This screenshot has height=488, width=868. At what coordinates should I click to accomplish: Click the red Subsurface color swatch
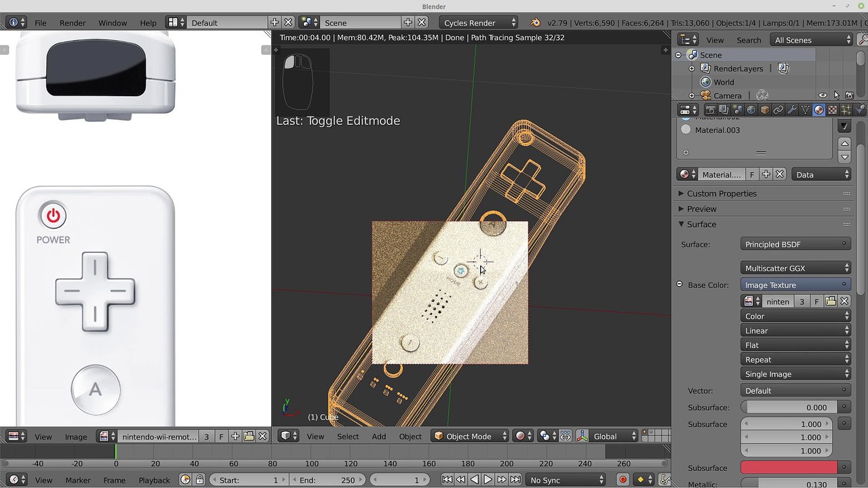pos(789,468)
